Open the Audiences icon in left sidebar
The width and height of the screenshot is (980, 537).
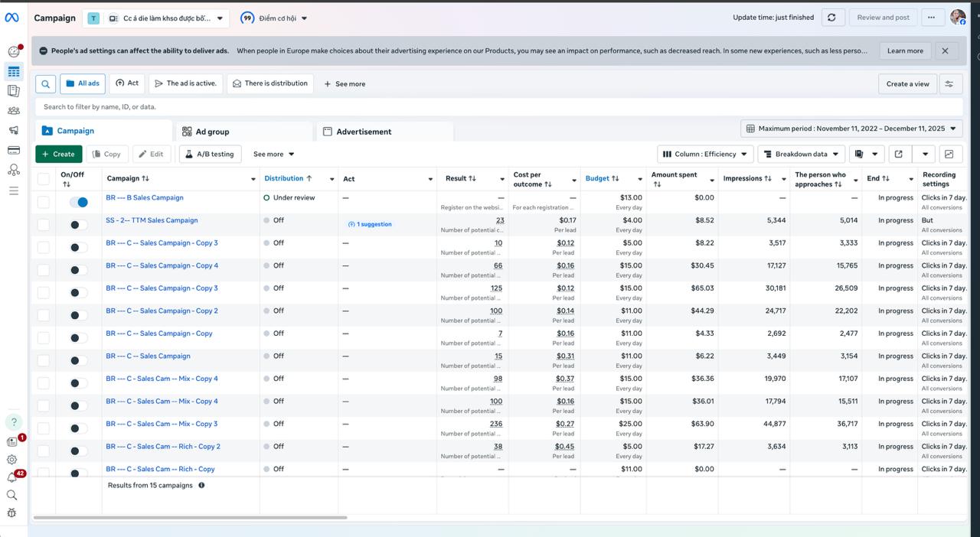pos(13,111)
